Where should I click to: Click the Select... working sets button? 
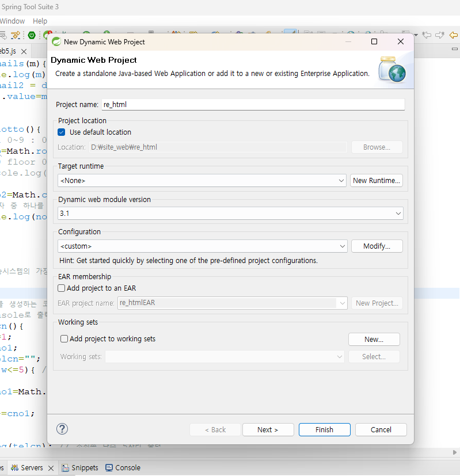374,357
